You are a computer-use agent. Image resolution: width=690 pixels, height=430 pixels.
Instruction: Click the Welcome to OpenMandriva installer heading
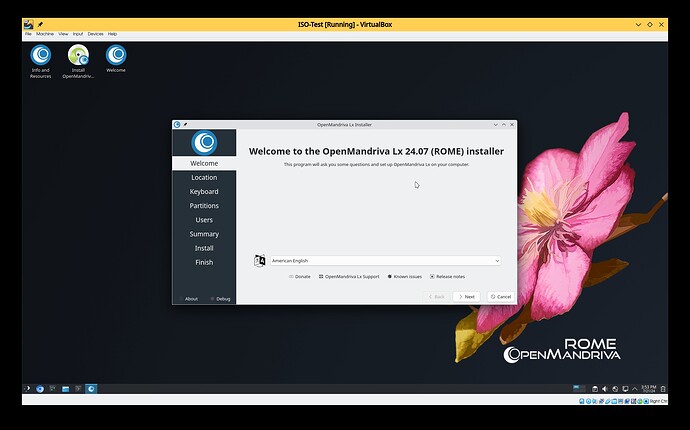[x=376, y=151]
